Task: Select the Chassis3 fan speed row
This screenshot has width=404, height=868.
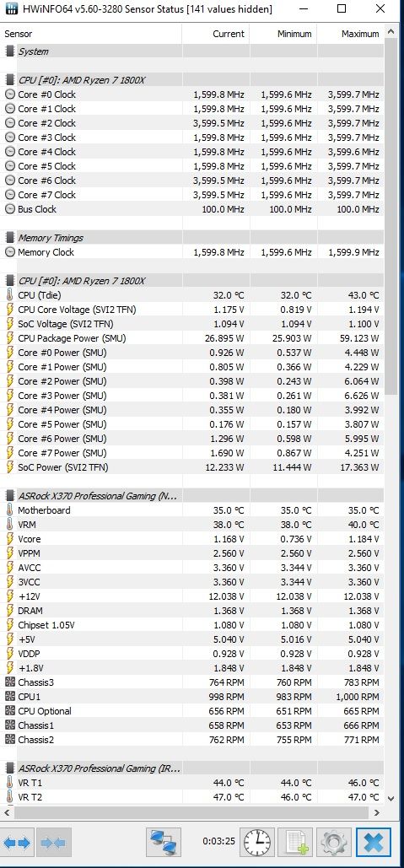Action: point(191,682)
